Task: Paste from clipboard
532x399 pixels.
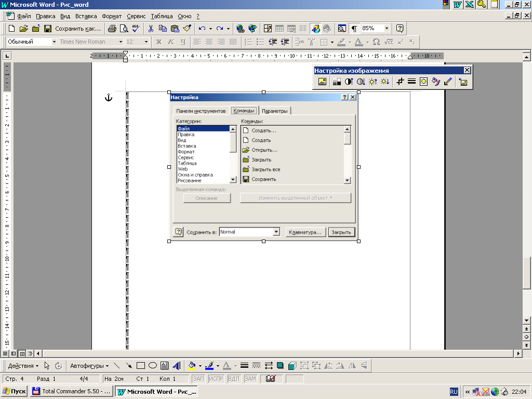Action: (x=175, y=29)
